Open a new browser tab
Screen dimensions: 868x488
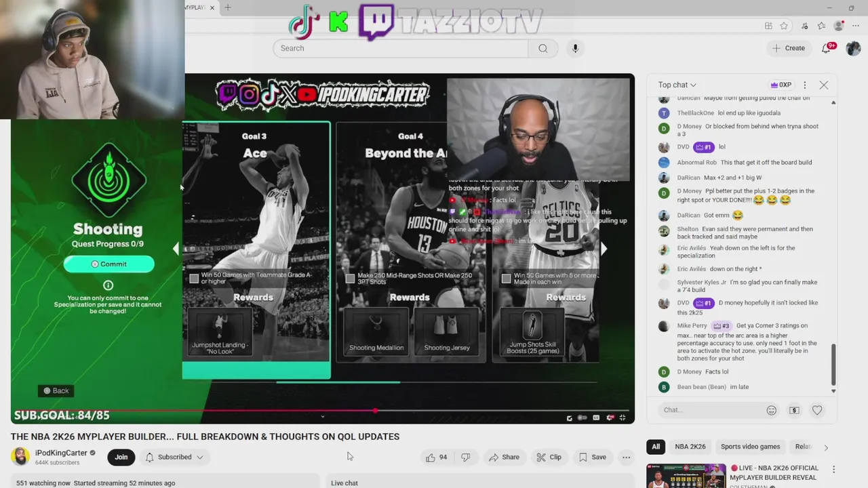click(x=228, y=7)
